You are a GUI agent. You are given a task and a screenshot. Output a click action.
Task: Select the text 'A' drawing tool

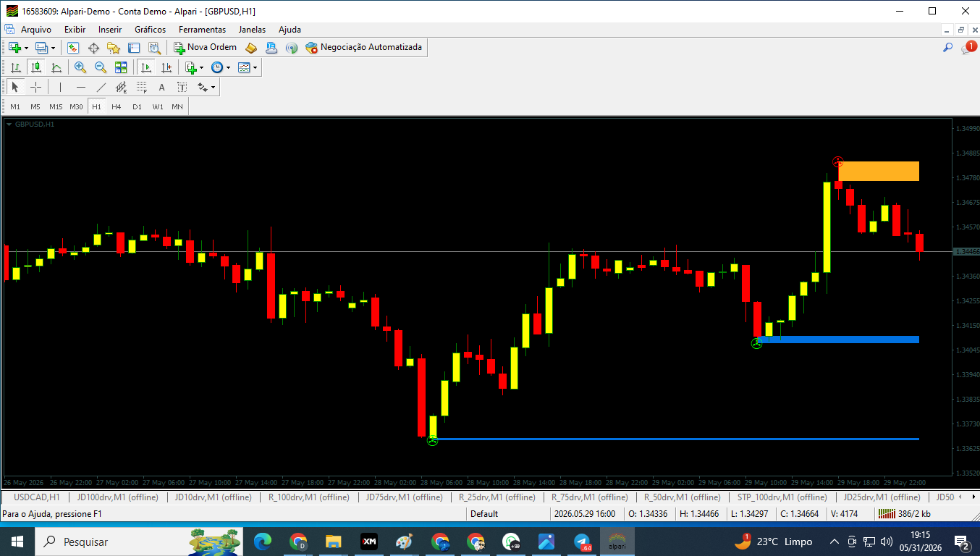coord(161,88)
